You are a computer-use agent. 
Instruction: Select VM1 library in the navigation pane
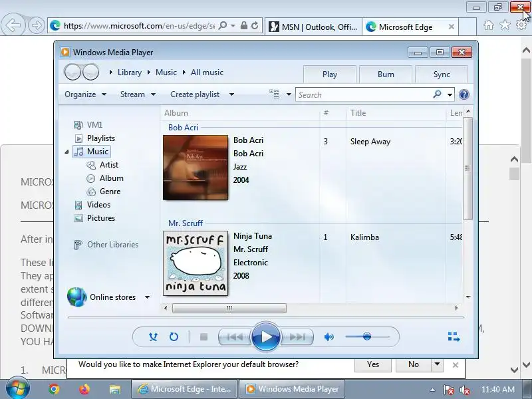coord(88,125)
